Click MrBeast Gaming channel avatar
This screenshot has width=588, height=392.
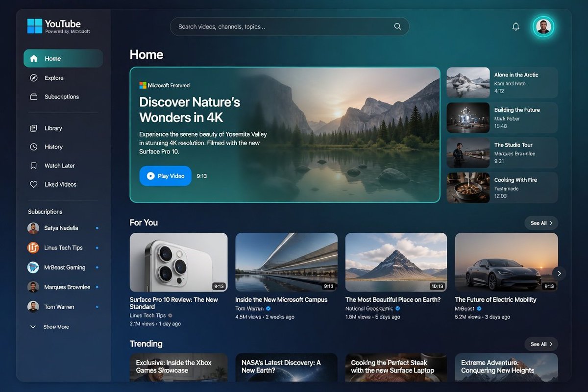tap(33, 268)
